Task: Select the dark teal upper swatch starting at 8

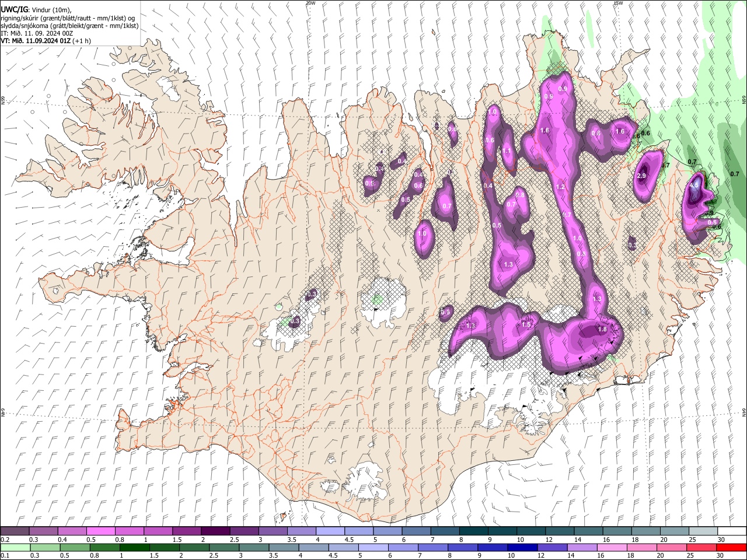Action: pyautogui.click(x=474, y=531)
